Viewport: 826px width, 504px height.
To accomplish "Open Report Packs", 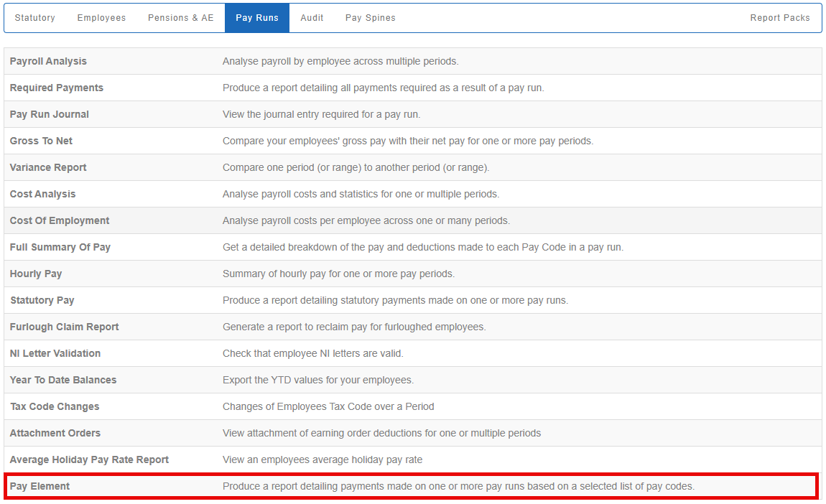I will point(780,18).
